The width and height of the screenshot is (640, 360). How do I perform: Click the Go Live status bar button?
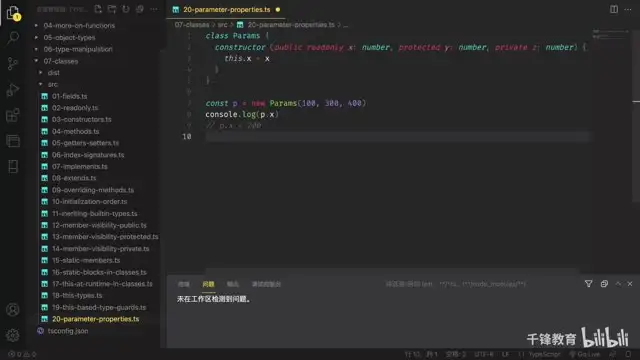[584, 354]
